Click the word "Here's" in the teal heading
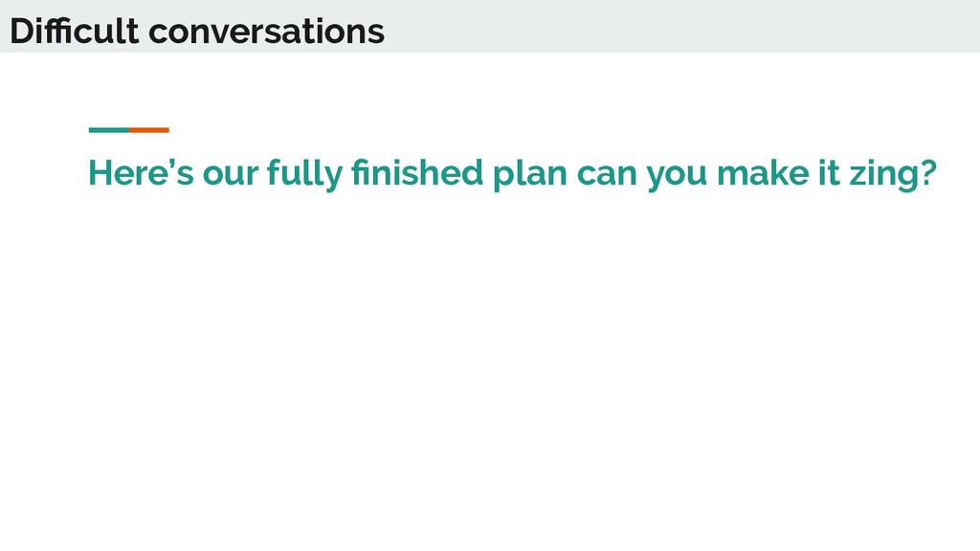 [x=142, y=172]
